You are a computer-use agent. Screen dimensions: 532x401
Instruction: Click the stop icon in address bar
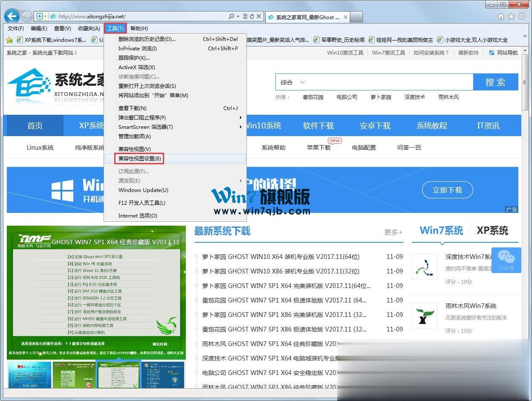(259, 17)
